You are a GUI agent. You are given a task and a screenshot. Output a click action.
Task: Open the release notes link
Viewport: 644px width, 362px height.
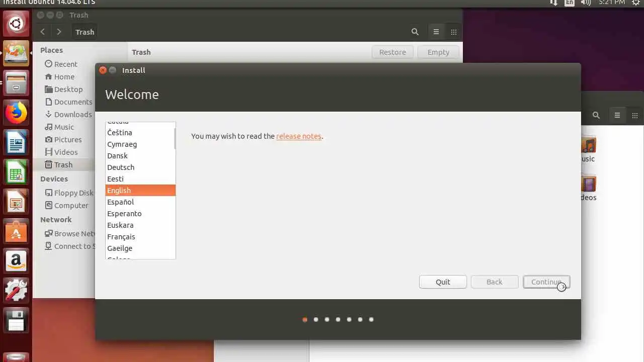(x=299, y=136)
